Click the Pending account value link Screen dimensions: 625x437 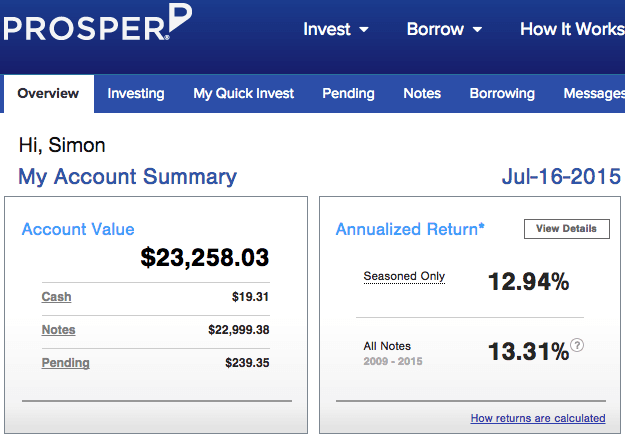[65, 363]
